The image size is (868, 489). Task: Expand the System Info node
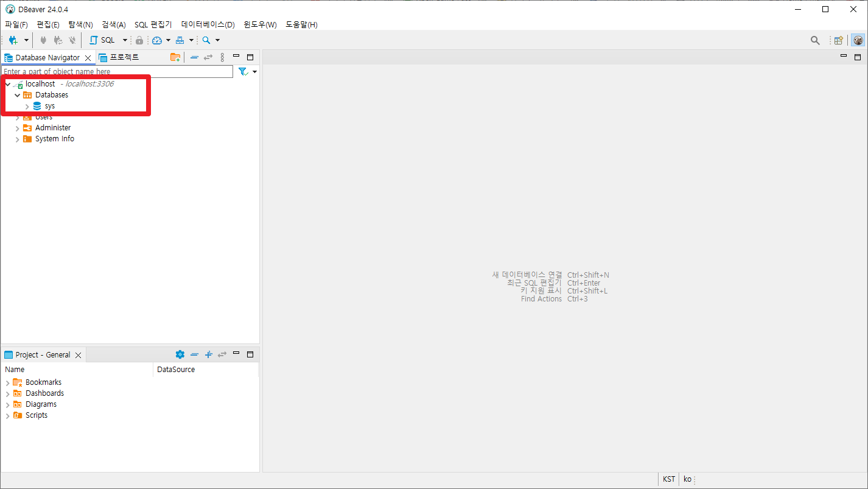click(18, 139)
